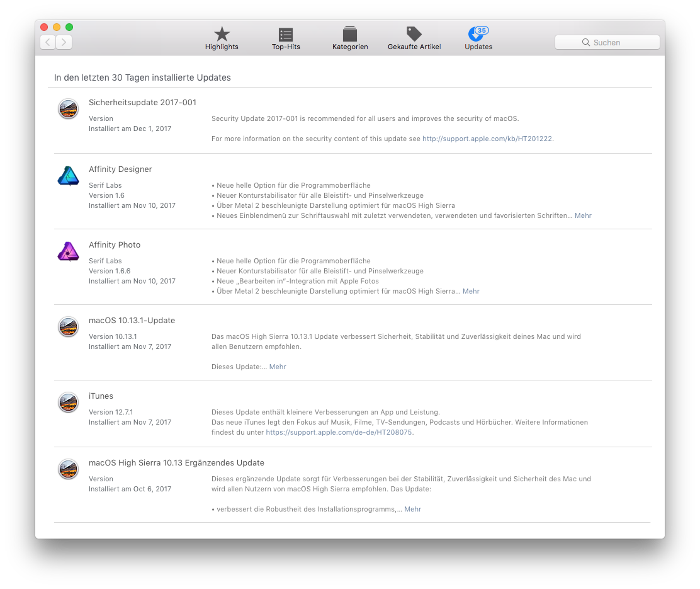Focus the Suchen search field

607,42
